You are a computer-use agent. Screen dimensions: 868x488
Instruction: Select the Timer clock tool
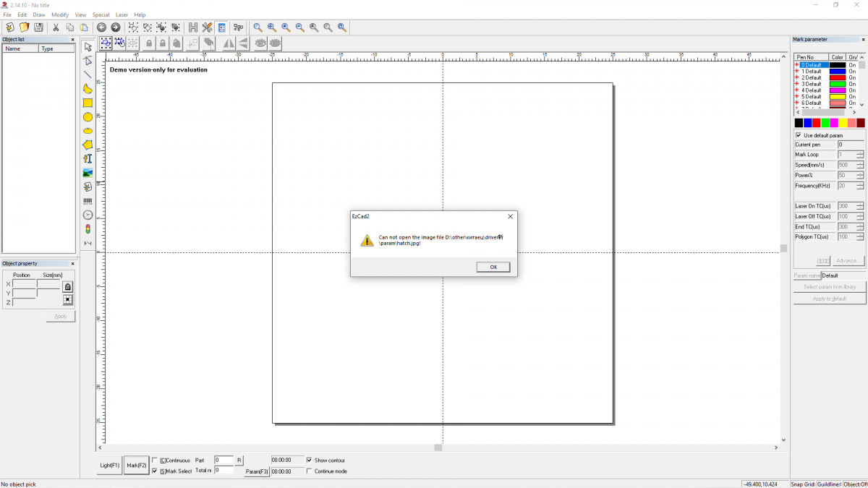[x=88, y=215]
